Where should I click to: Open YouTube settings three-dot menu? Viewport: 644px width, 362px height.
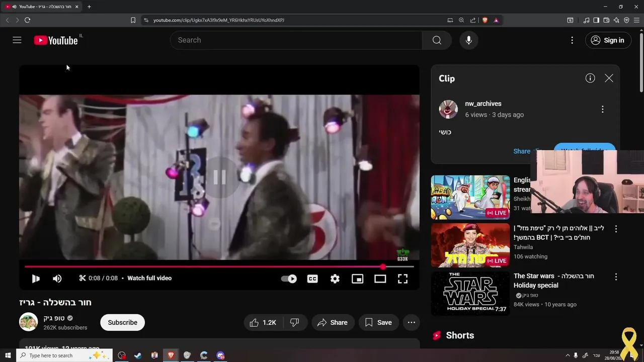(572, 40)
